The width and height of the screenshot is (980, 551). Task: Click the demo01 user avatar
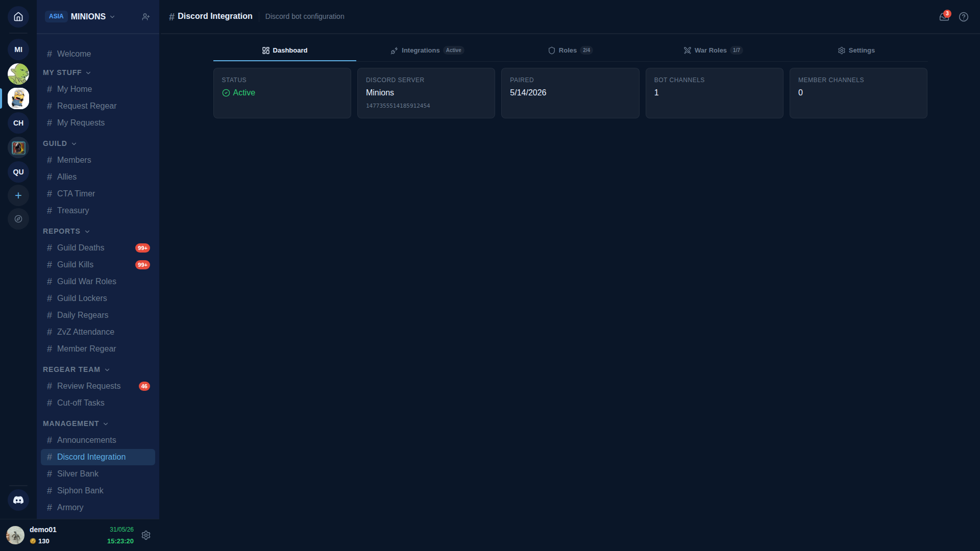pos(15,535)
